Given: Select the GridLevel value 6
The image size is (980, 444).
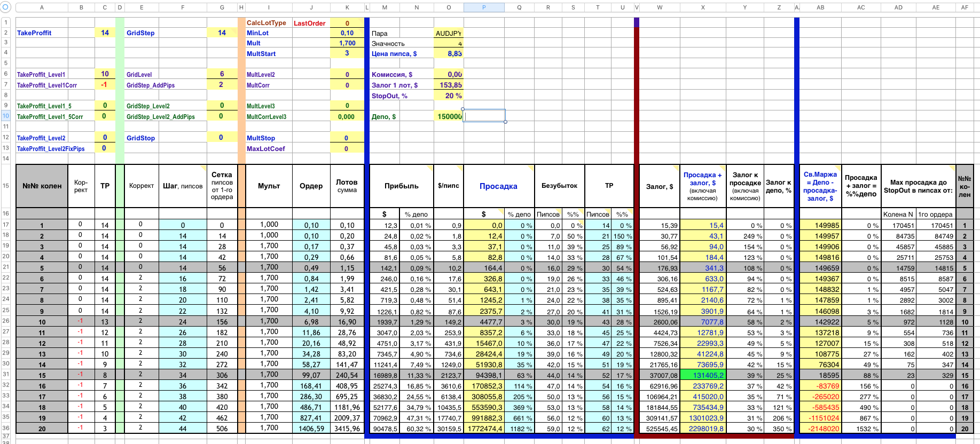Looking at the screenshot, I should click(x=222, y=74).
